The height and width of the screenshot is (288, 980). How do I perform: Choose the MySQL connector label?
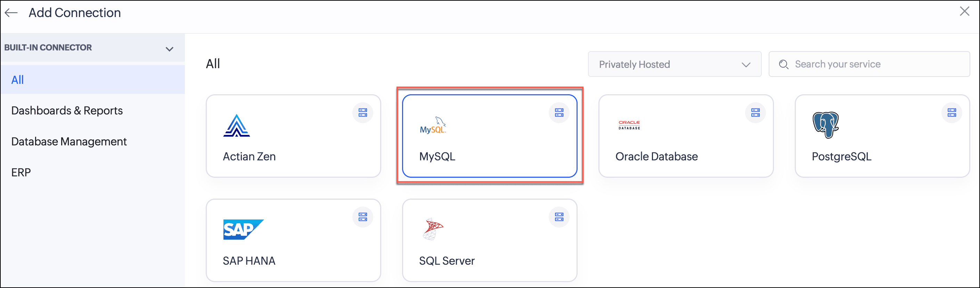click(437, 156)
